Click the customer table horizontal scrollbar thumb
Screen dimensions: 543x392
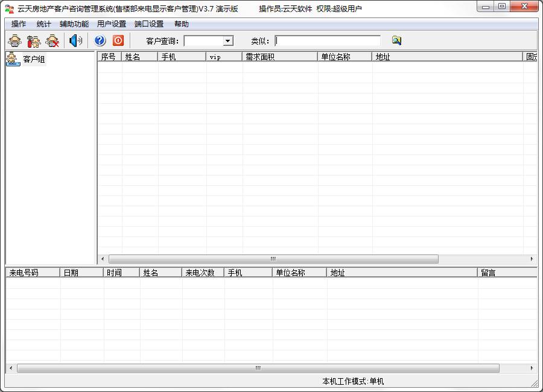point(273,259)
